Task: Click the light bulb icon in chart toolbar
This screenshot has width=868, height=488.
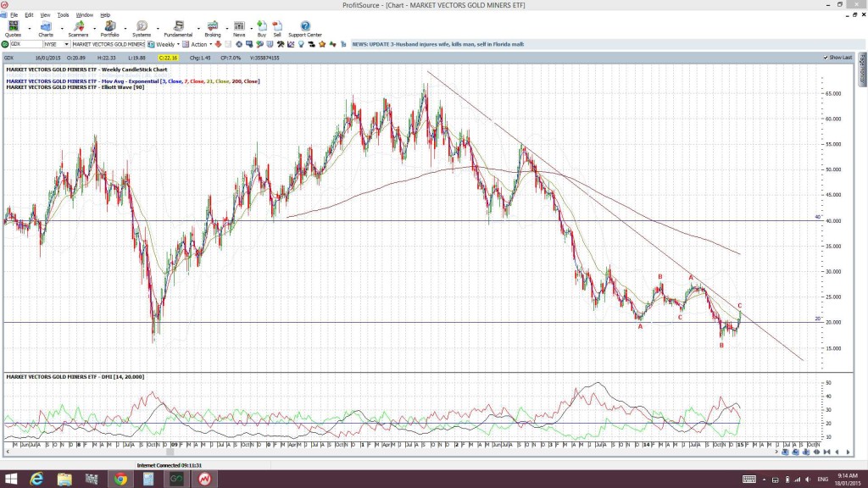Action: pos(301,44)
